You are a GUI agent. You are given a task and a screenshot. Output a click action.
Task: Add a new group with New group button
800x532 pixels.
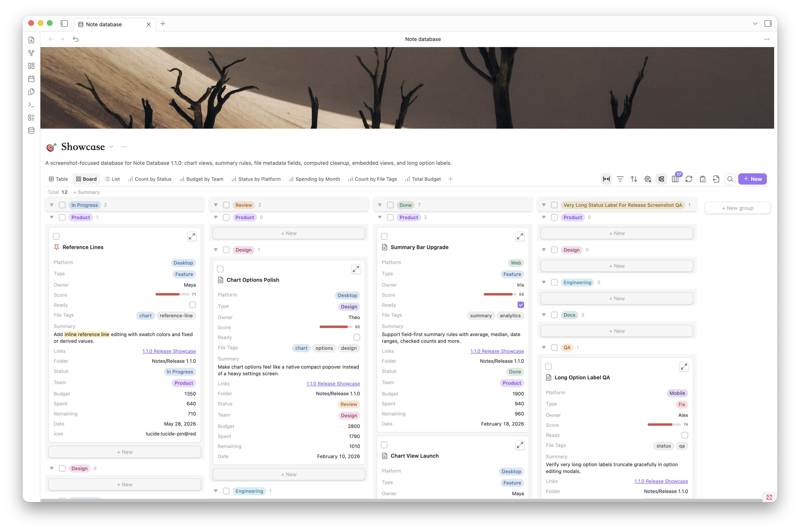[737, 208]
